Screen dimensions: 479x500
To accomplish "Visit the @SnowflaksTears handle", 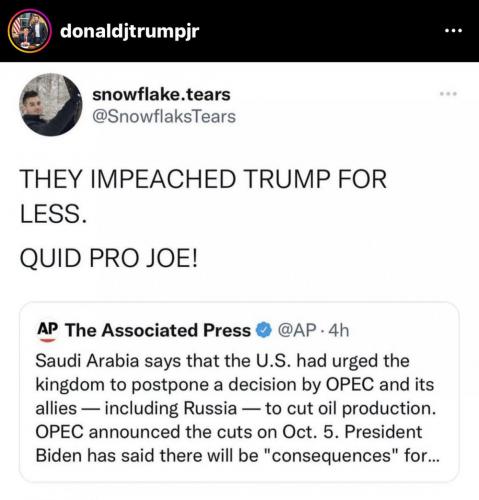I will 164,116.
